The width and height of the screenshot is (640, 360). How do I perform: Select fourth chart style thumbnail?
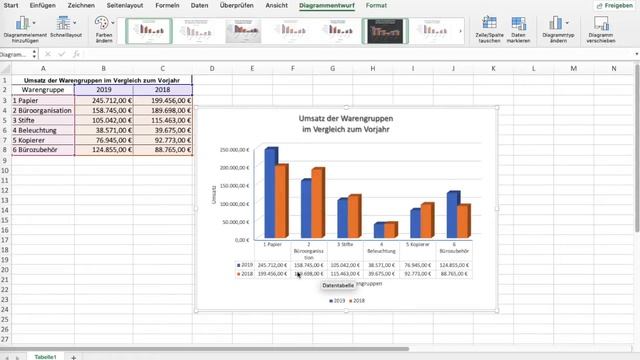[291, 31]
